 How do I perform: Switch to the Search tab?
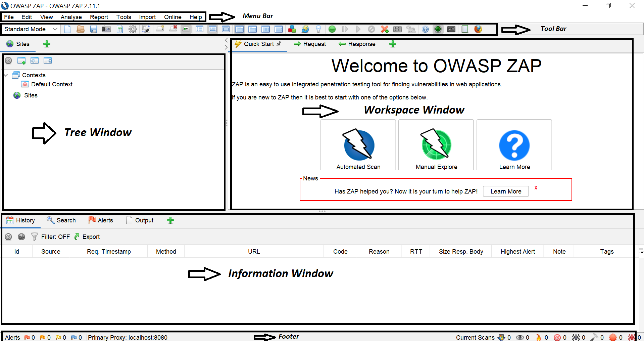61,220
